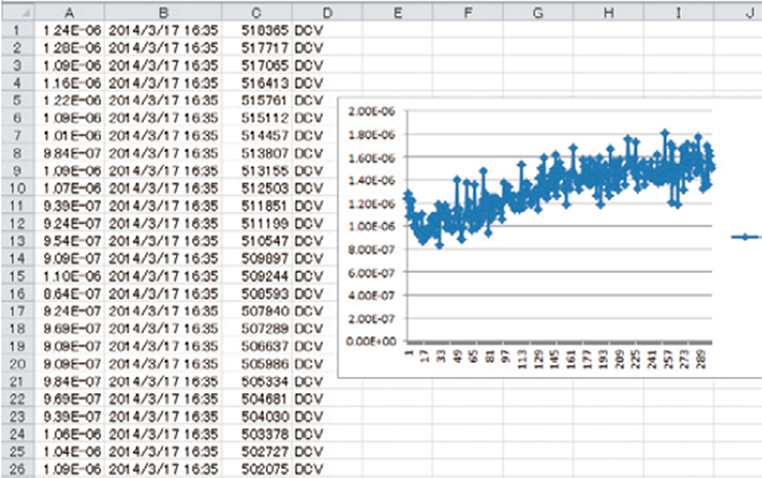Click the 2.00E-06 axis label on chart
762x478 pixels.
372,111
